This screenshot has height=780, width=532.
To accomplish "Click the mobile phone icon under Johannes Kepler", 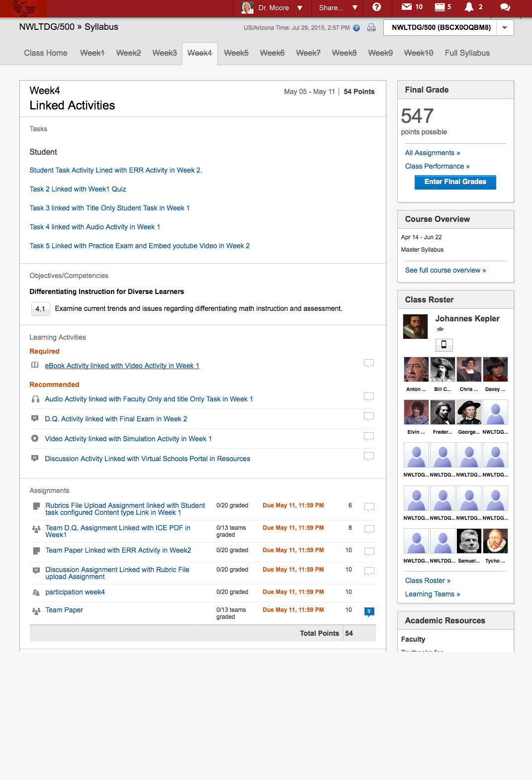I will tap(444, 345).
